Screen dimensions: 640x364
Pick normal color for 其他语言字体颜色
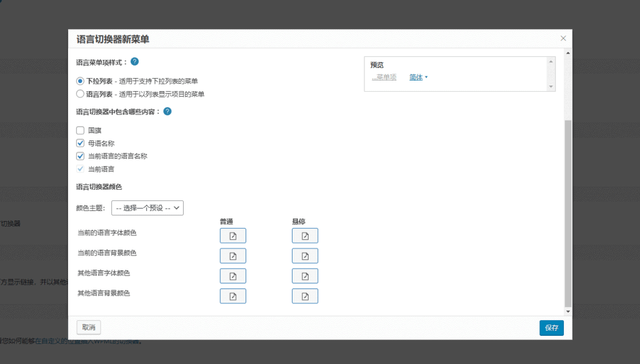click(x=232, y=276)
